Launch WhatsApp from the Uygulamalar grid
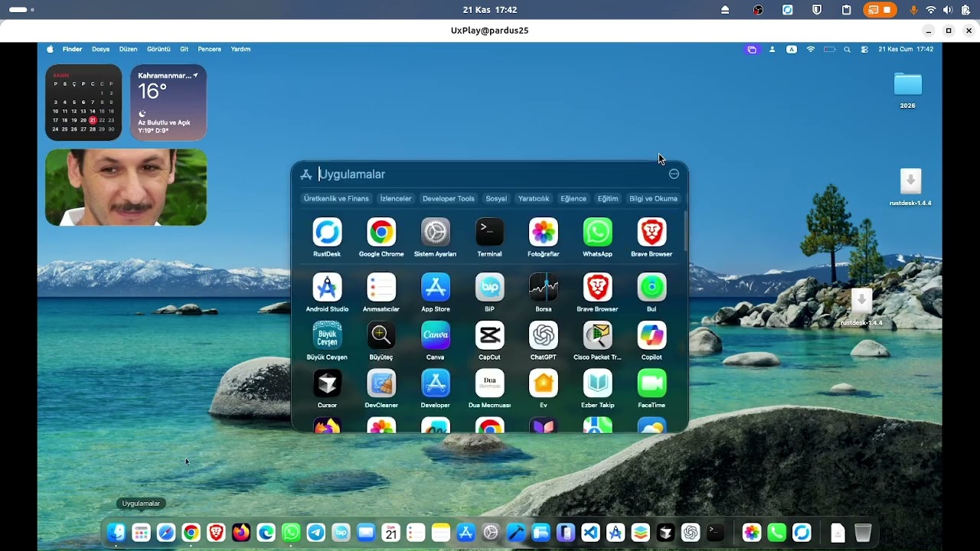980x551 pixels. 598,232
